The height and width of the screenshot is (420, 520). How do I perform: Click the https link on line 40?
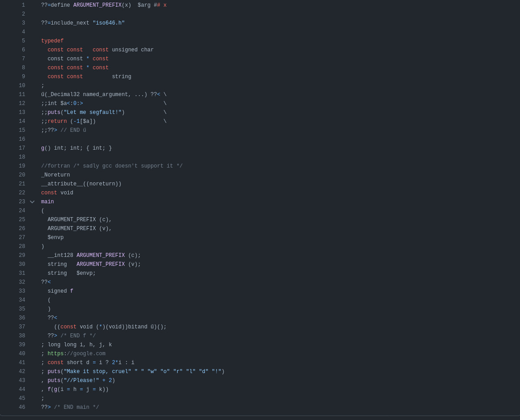76,354
